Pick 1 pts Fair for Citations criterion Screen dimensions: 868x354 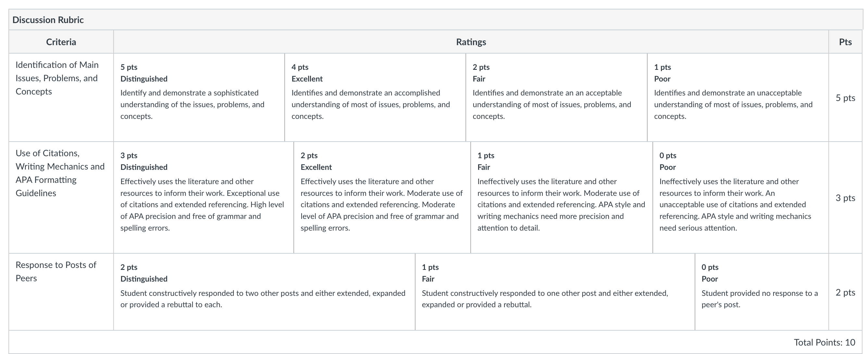pyautogui.click(x=561, y=197)
